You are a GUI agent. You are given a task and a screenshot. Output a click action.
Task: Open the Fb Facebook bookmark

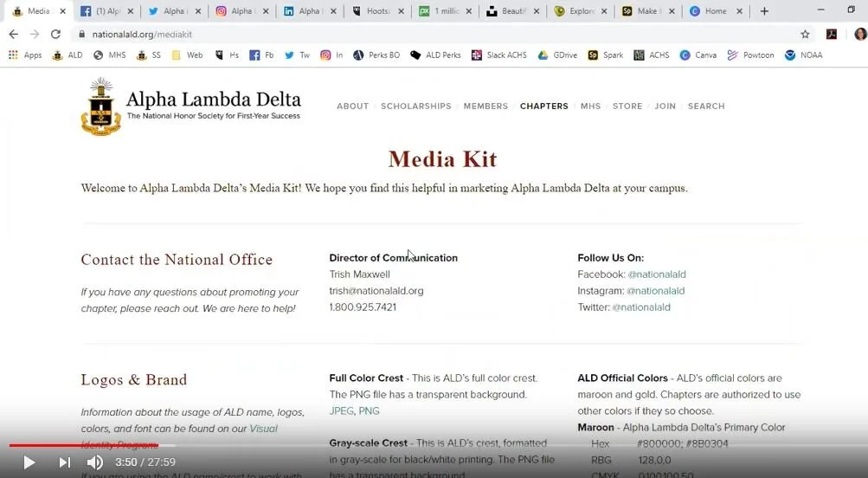pos(262,55)
